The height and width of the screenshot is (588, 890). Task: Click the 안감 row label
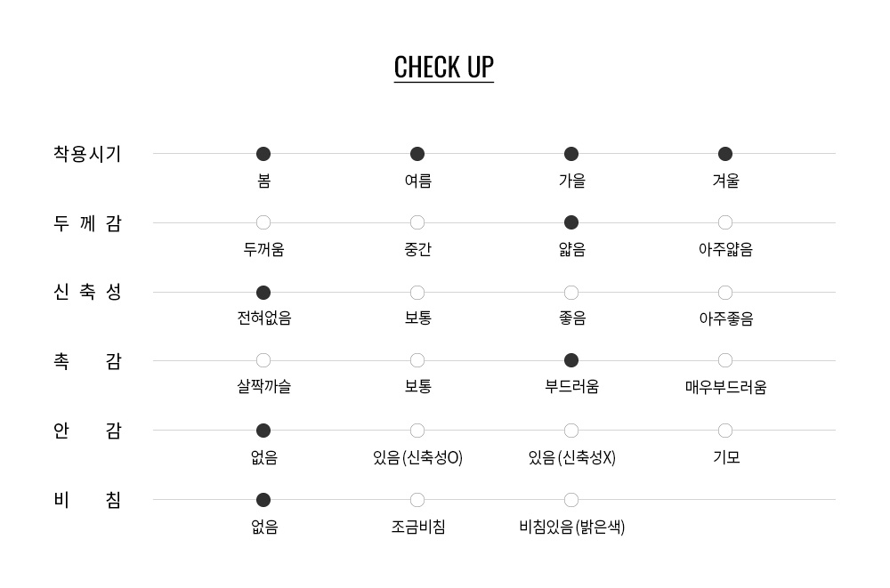coord(87,431)
